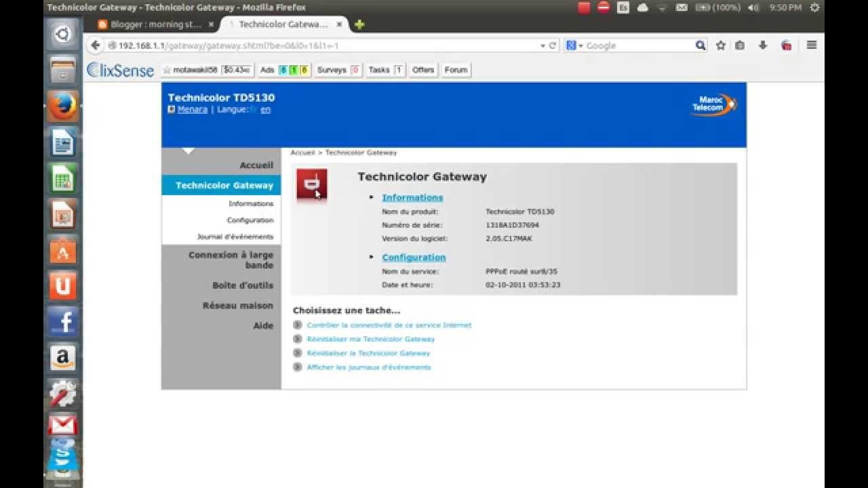This screenshot has height=488, width=868.
Task: Open the Firefox downloads arrow
Action: pos(763,45)
